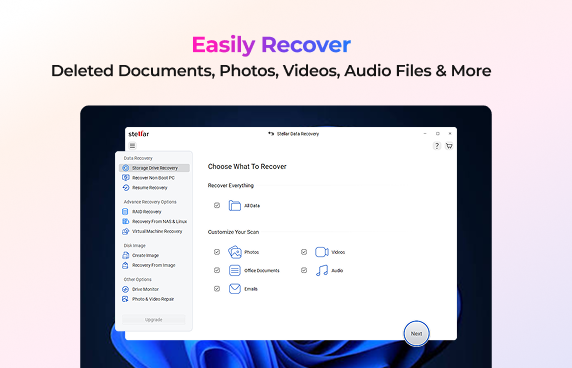
Task: Click the Photos picture icon
Action: [235, 252]
